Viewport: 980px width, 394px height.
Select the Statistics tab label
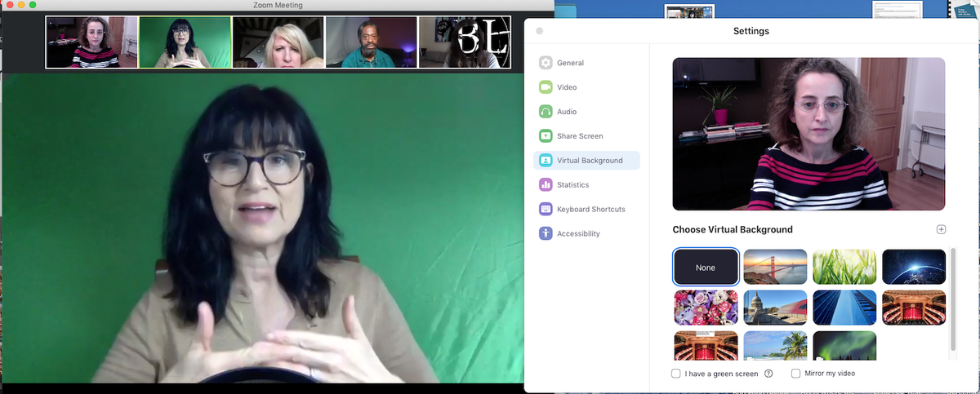(x=572, y=185)
